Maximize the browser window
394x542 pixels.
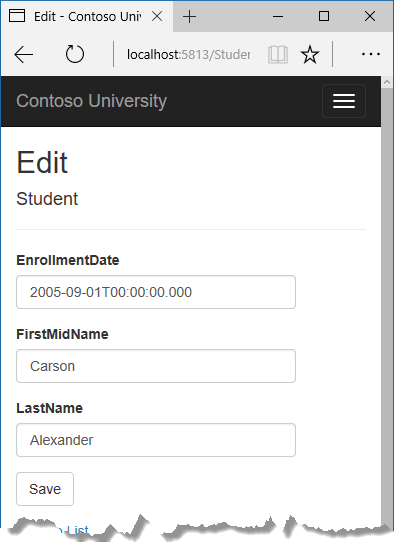[324, 16]
